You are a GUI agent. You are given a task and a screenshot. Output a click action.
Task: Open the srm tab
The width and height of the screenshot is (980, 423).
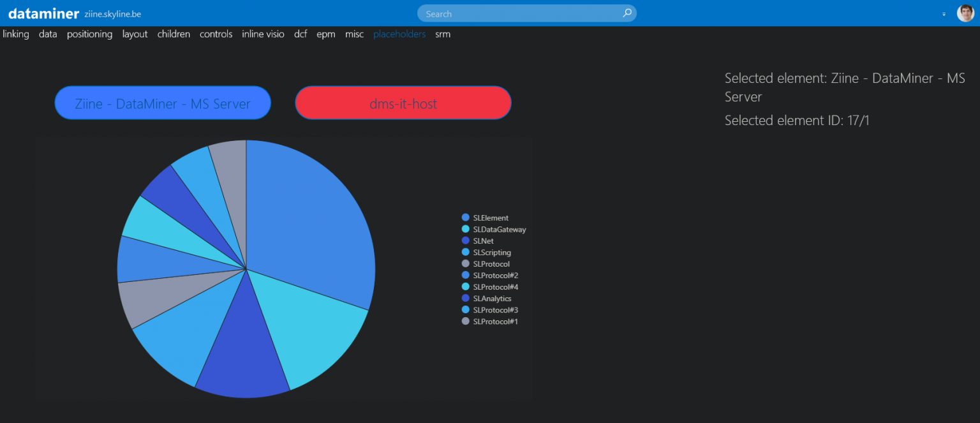tap(442, 34)
